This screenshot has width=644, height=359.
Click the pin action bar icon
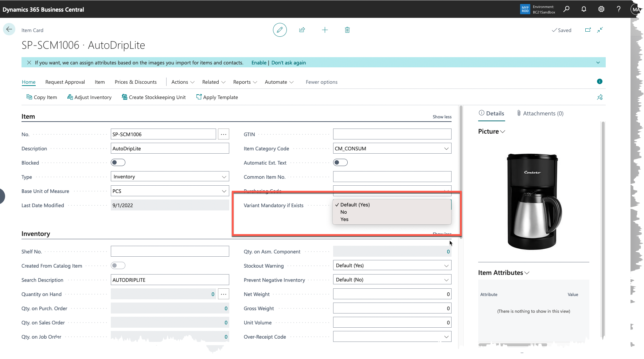600,97
